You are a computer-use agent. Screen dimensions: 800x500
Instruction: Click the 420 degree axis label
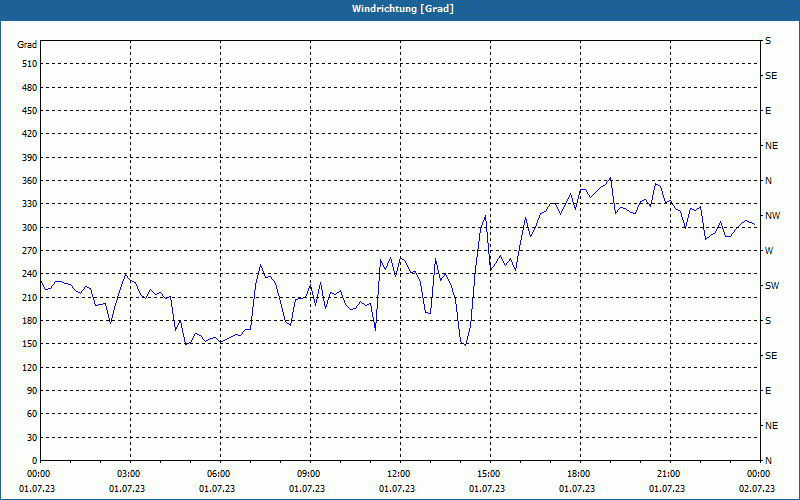(30, 134)
